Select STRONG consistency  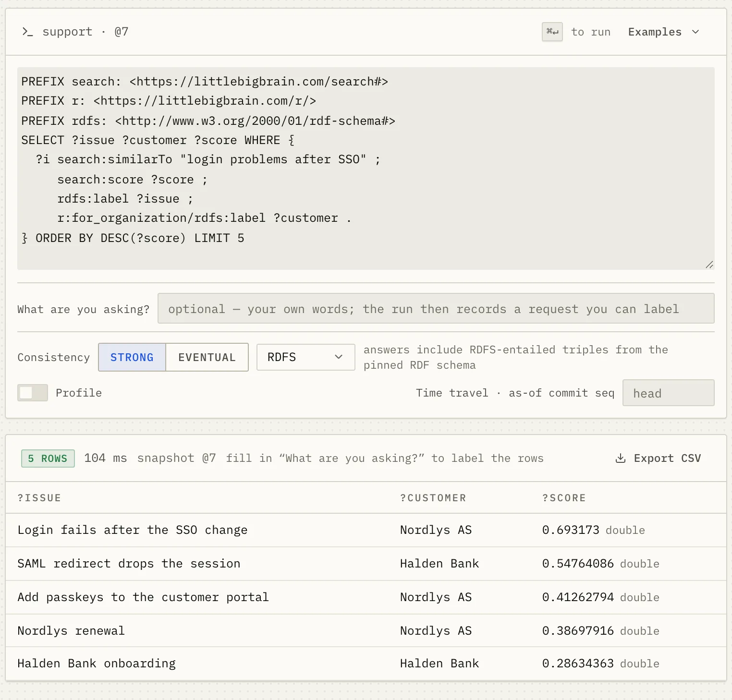coord(132,357)
